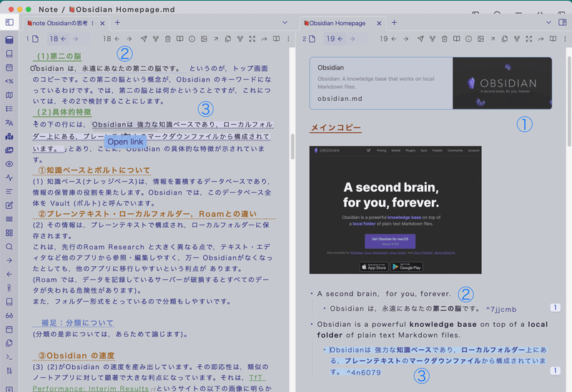Screen dimensions: 572x392
Task: Close the note Obsidianの思考 tab
Action: [x=102, y=24]
